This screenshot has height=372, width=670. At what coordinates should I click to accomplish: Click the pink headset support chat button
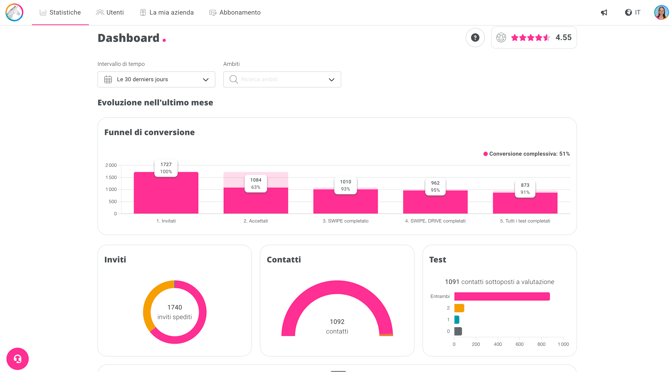pos(18,359)
